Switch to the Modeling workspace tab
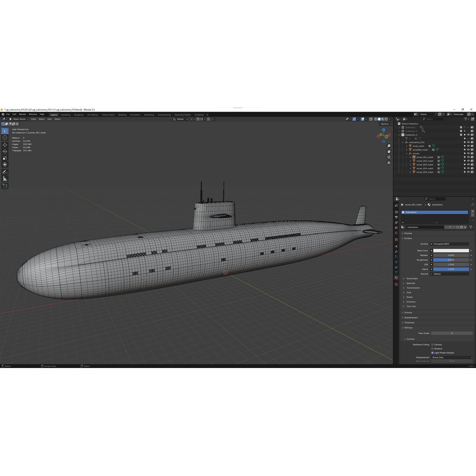Viewport: 476px width, 476px height. [x=66, y=115]
